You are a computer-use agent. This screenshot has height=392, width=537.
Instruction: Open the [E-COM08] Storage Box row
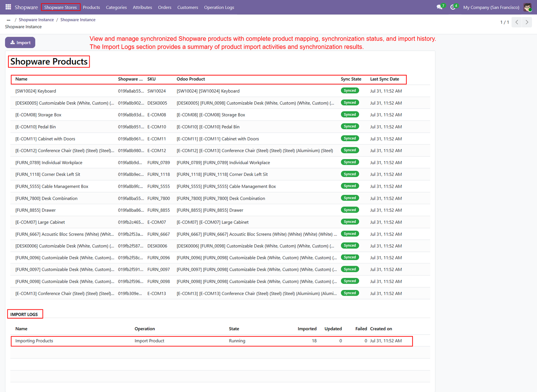[x=220, y=115]
